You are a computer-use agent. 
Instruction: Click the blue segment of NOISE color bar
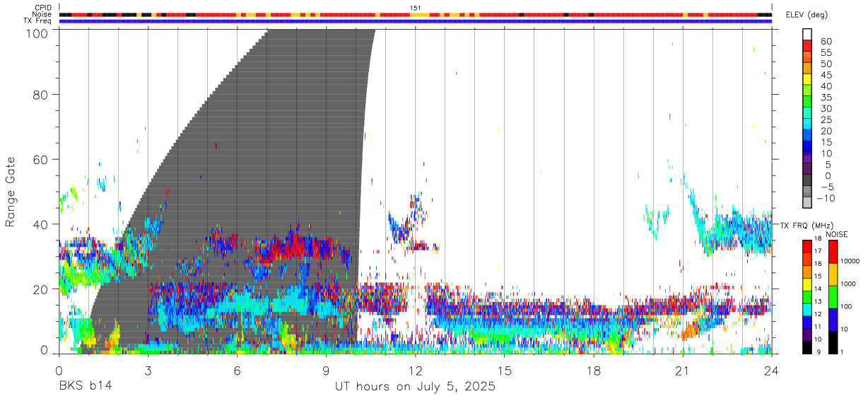[x=833, y=320]
